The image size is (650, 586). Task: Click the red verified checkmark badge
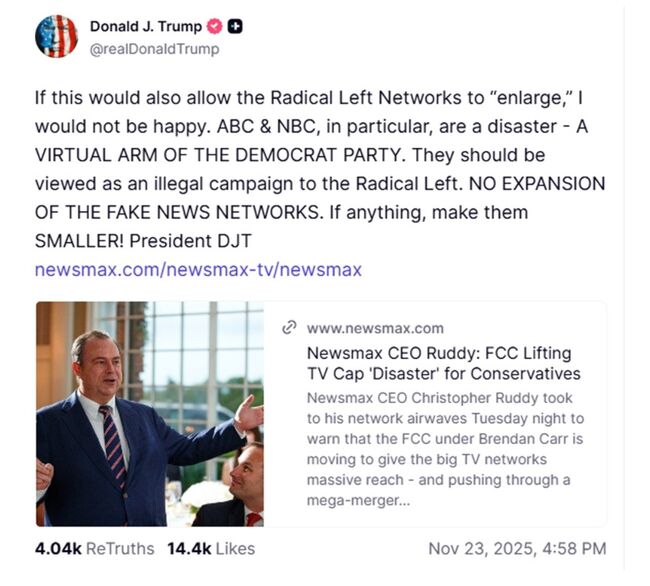pos(214,27)
